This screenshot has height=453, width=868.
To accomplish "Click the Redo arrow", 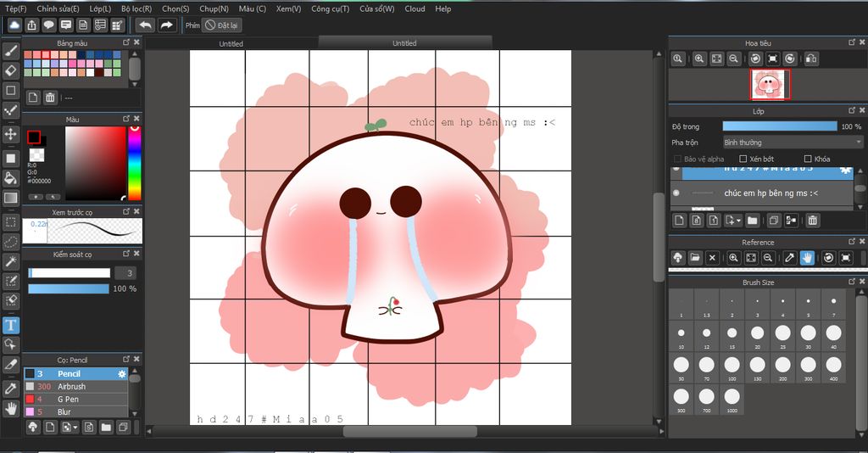I will pyautogui.click(x=166, y=25).
